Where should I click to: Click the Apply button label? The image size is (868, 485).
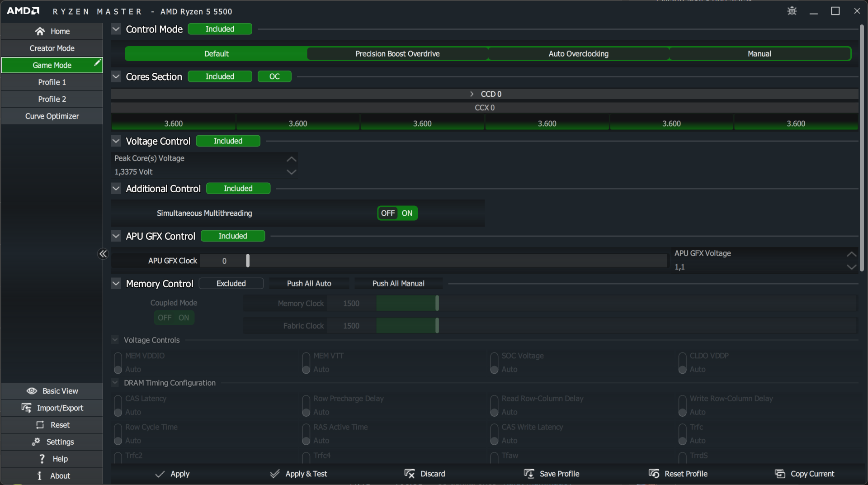click(x=180, y=474)
